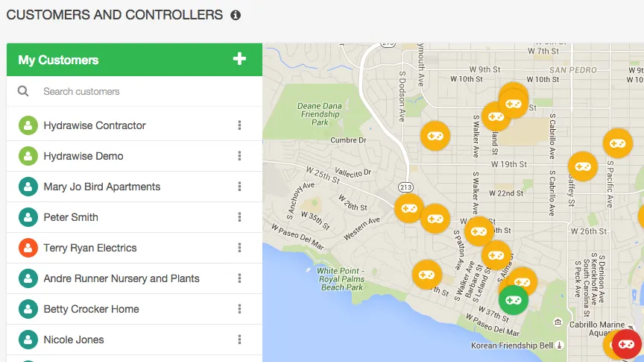Click the Terry Ryan Electrics orange avatar
The height and width of the screenshot is (362, 644).
pos(28,248)
